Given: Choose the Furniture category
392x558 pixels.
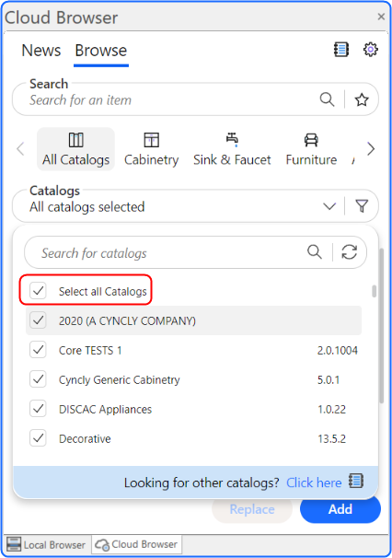Looking at the screenshot, I should [311, 149].
